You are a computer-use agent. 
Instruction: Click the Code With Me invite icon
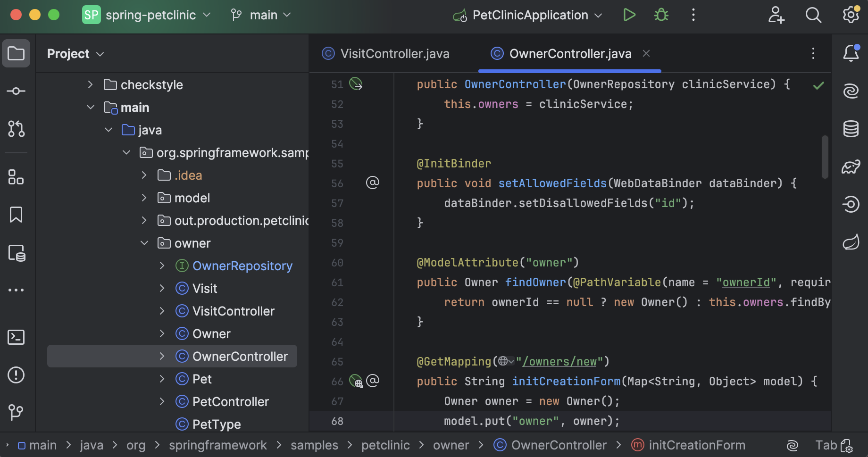tap(776, 15)
